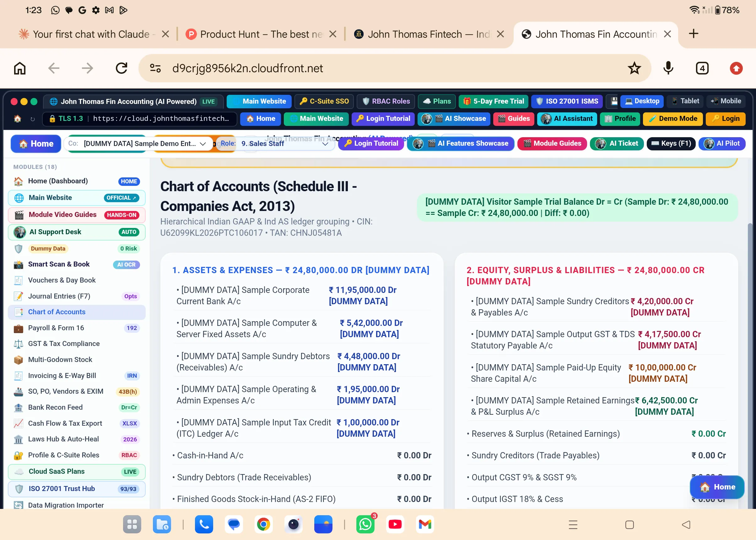This screenshot has height=540, width=756.
Task: Switch preview to Mobile view
Action: 726,101
